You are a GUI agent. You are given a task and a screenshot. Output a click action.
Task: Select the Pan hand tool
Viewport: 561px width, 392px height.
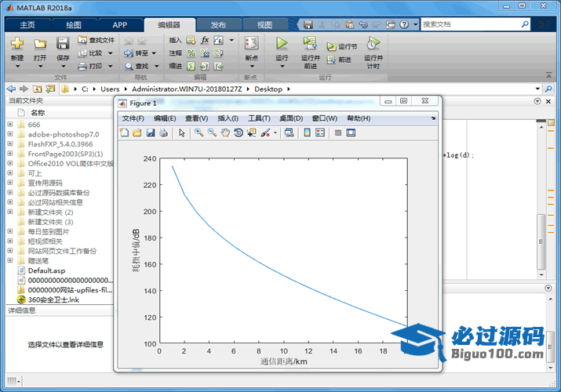click(x=225, y=133)
